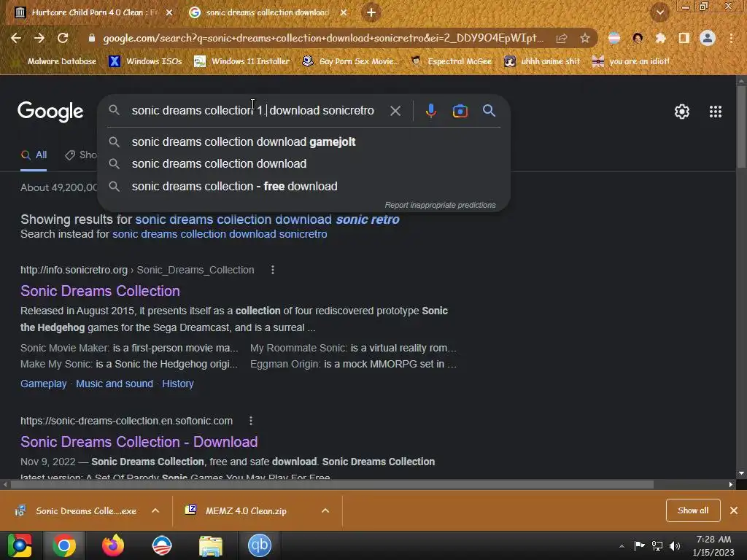Start a voice search with microphone
This screenshot has width=747, height=560.
point(430,111)
